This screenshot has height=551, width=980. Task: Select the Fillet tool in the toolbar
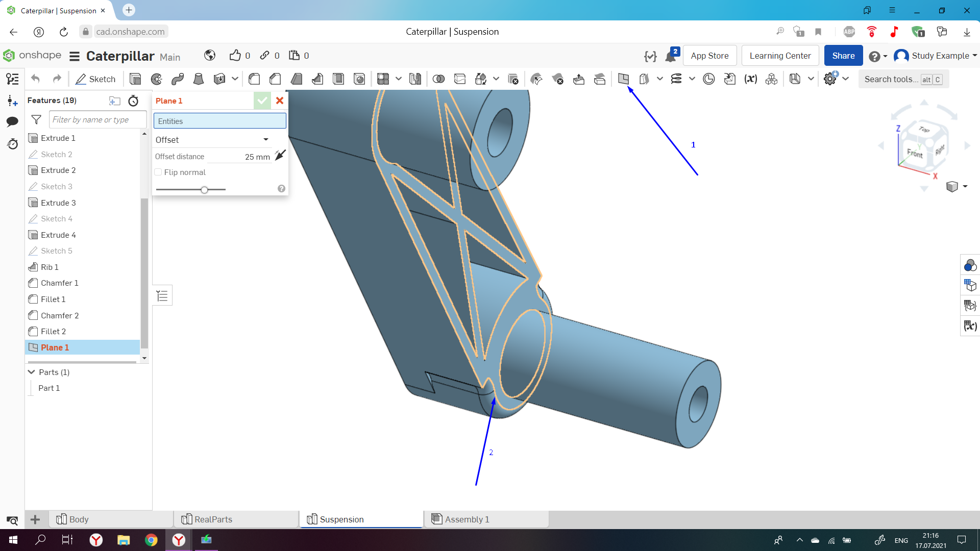254,79
